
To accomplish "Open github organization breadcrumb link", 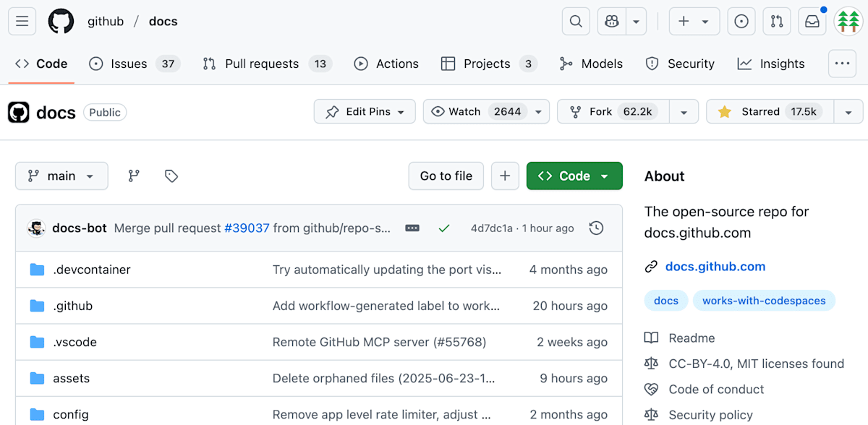I will tap(106, 22).
